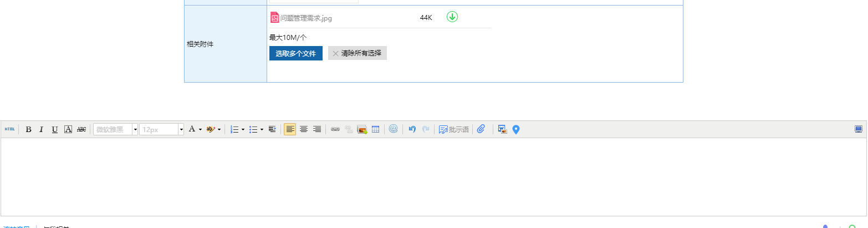The height and width of the screenshot is (228, 868).
Task: Toggle italic formatting
Action: pos(41,129)
